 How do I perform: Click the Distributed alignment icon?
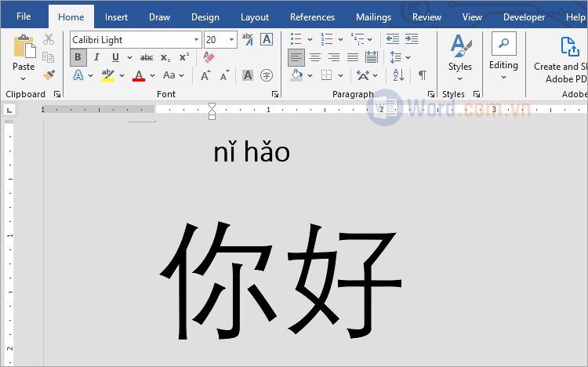372,57
